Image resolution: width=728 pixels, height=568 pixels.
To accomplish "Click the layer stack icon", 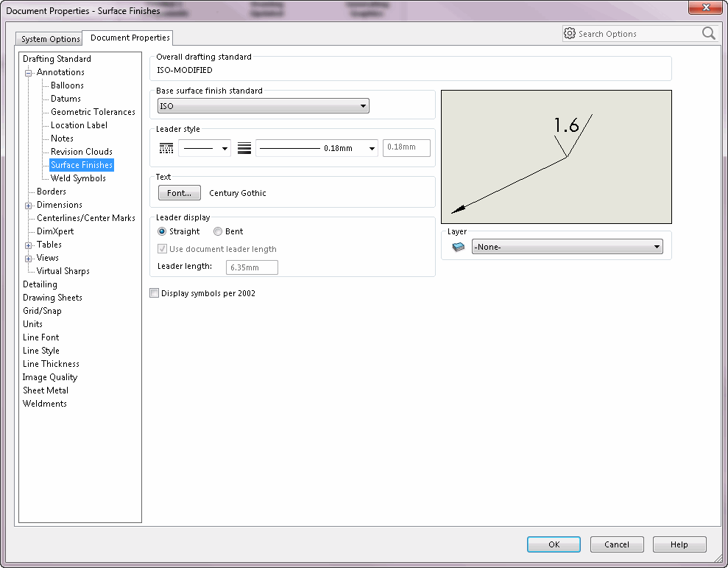I will [x=459, y=247].
